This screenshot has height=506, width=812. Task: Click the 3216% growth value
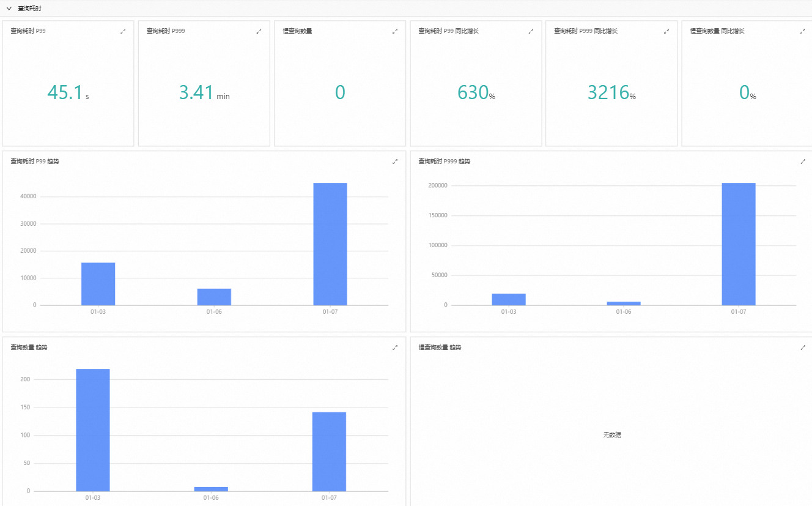611,92
